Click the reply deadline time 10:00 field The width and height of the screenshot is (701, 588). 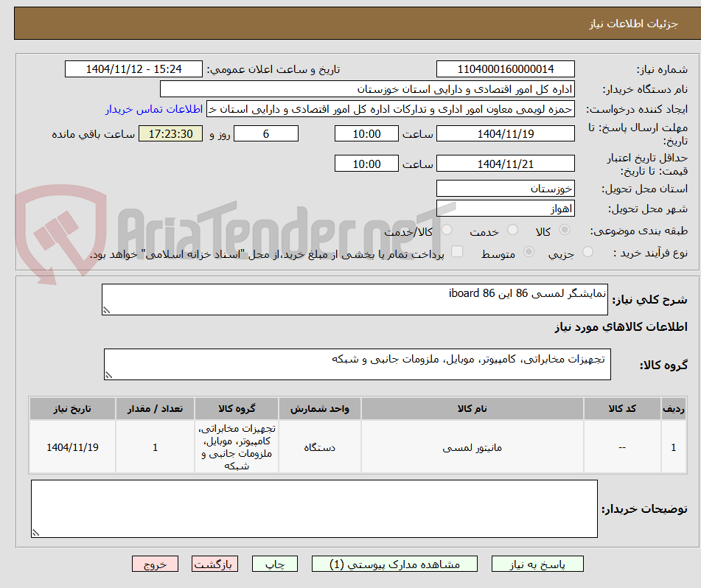pyautogui.click(x=366, y=133)
